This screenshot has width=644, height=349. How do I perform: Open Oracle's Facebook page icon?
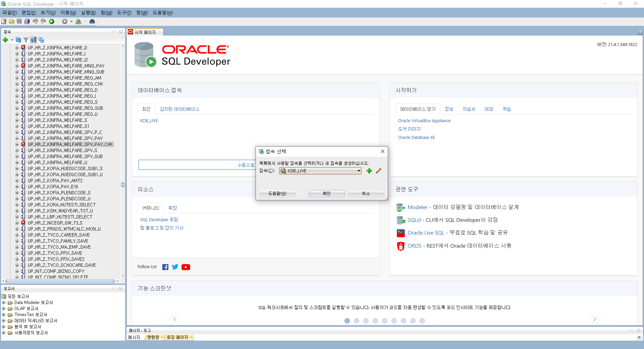click(165, 267)
